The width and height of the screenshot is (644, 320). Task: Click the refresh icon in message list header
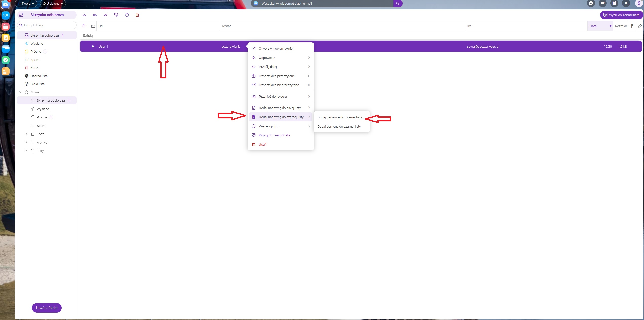click(84, 26)
